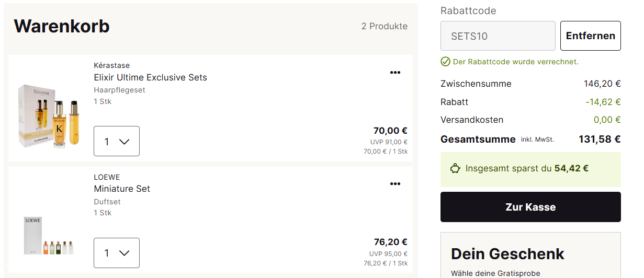This screenshot has height=278, width=644.
Task: Click the Dein Geschenk heading
Action: click(x=507, y=254)
